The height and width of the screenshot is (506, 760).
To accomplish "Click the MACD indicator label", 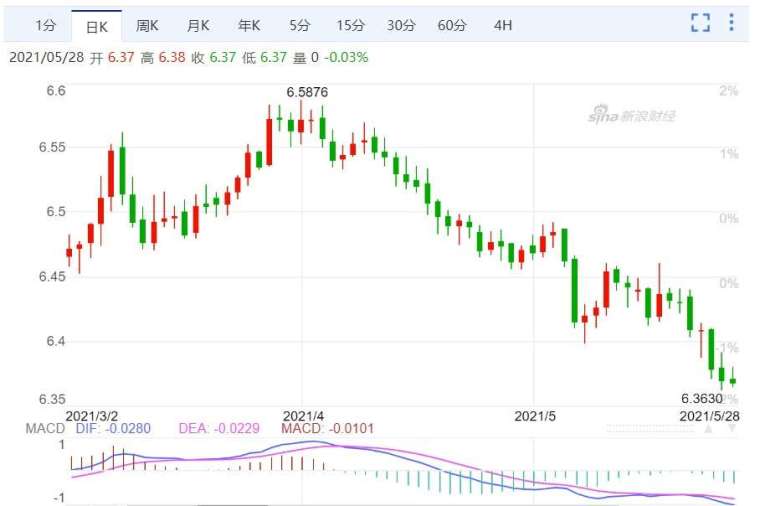I will coord(45,428).
